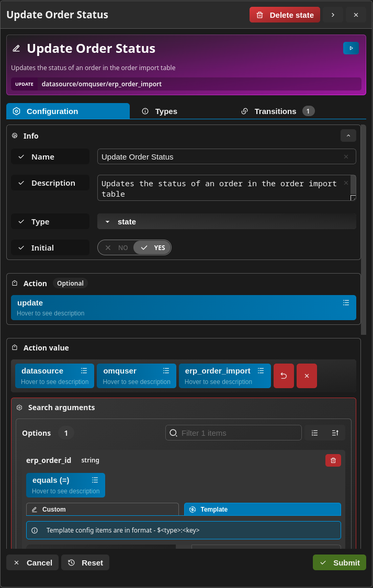The height and width of the screenshot is (588, 373).
Task: Click the Search arguments gear icon
Action: (x=19, y=407)
